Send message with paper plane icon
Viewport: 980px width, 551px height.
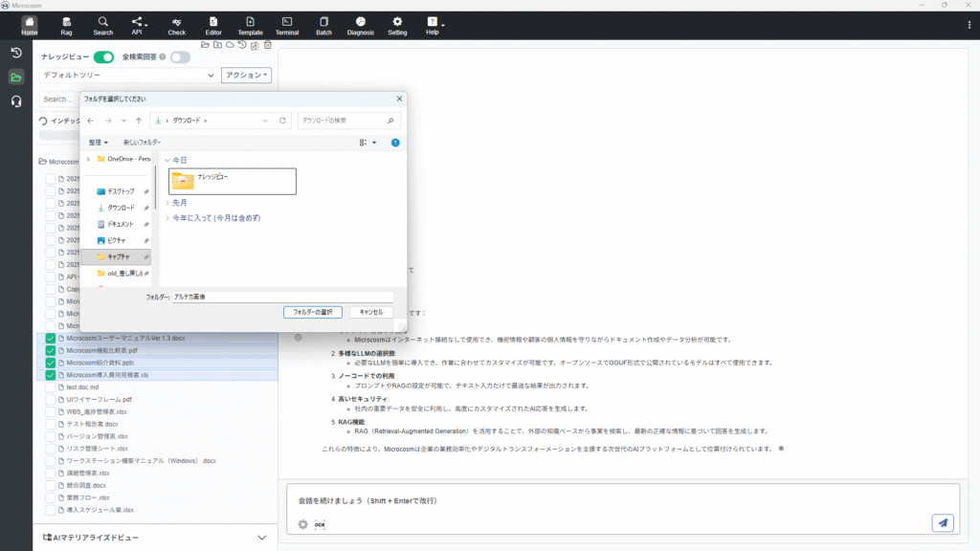coord(943,522)
